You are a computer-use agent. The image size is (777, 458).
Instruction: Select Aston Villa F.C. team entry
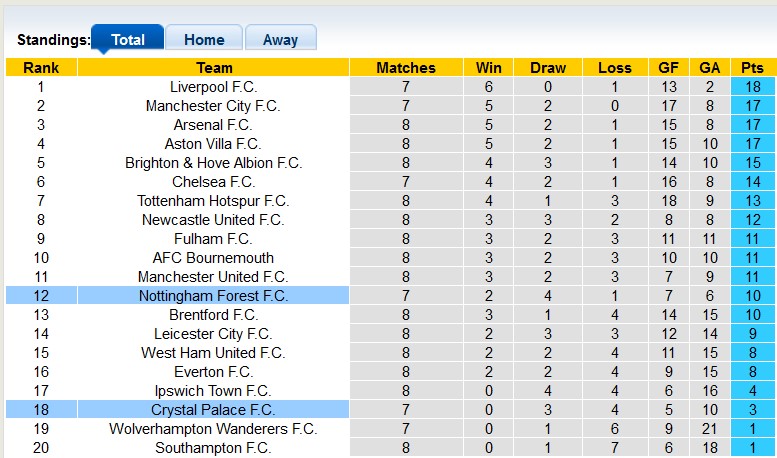pyautogui.click(x=213, y=144)
